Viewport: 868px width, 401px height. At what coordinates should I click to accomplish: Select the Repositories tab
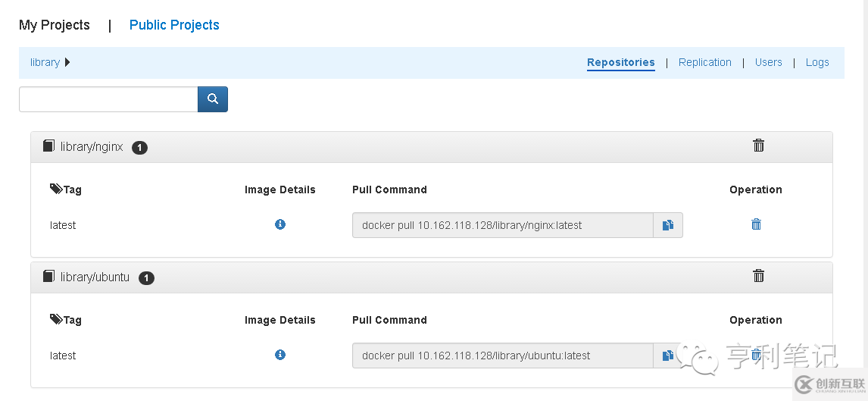620,62
